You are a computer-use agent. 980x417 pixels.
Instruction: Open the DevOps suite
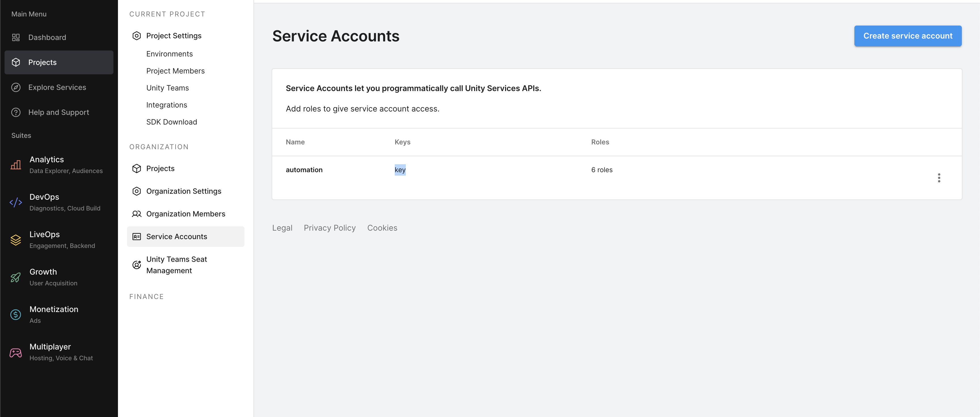[x=59, y=203]
